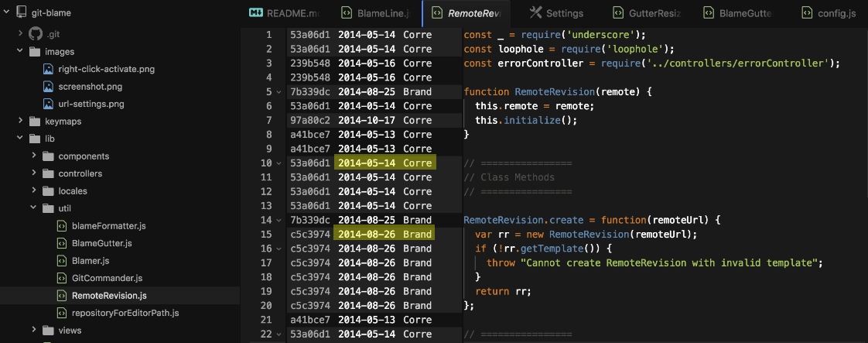Collapse the lib folder chevron
The width and height of the screenshot is (868, 343).
pos(20,139)
